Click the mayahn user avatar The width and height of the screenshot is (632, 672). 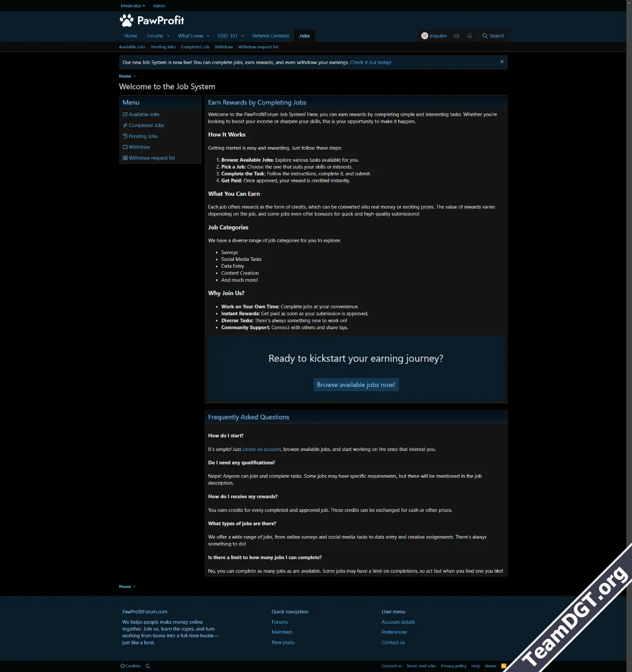424,36
